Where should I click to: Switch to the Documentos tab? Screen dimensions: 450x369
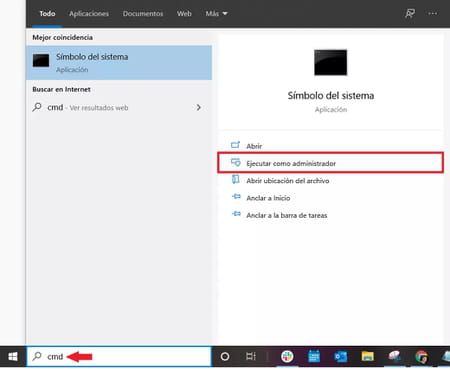point(143,14)
